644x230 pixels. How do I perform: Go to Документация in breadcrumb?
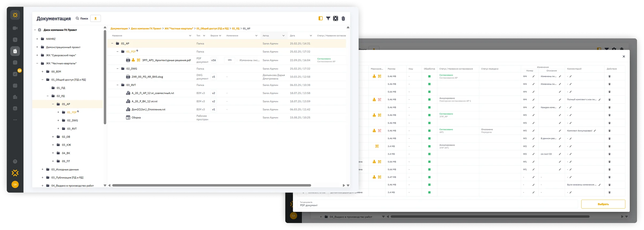(x=119, y=28)
